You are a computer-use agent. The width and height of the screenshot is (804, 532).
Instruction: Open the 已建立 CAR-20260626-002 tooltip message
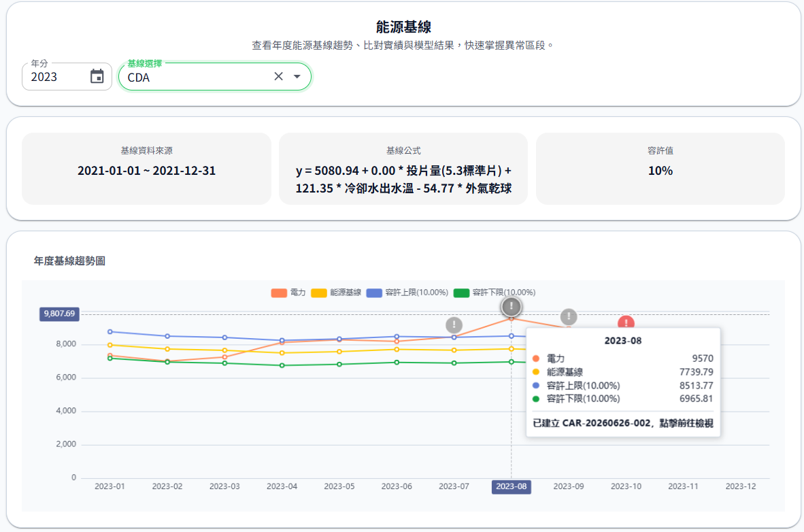623,423
